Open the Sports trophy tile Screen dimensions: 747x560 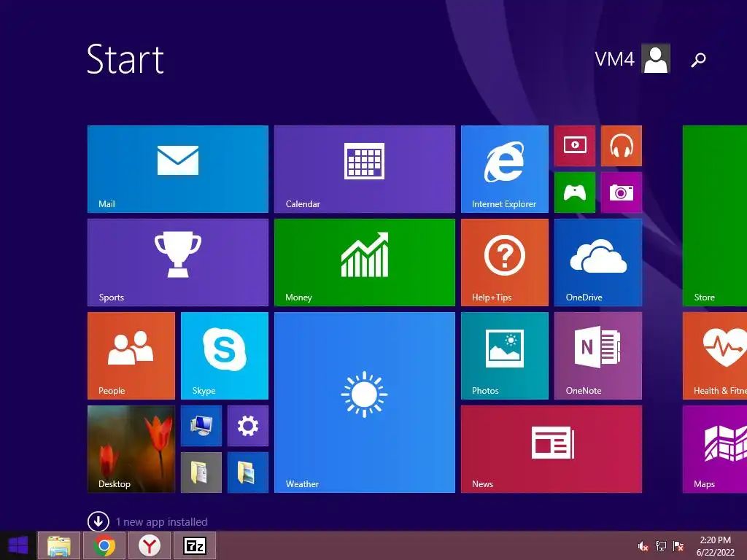tap(178, 262)
